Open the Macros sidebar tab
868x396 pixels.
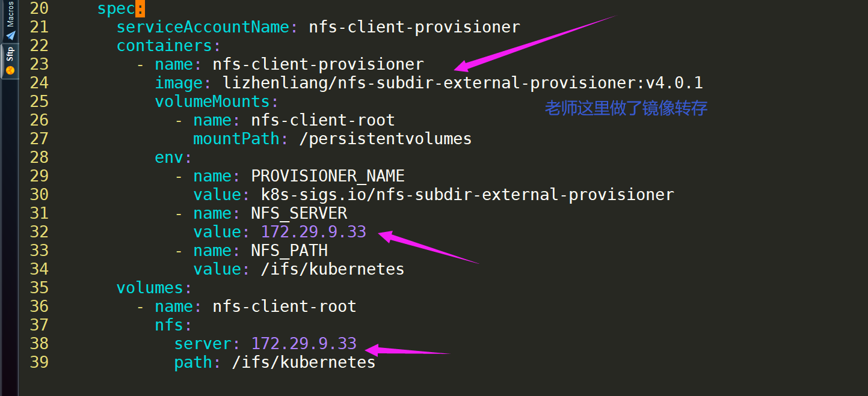(10, 21)
